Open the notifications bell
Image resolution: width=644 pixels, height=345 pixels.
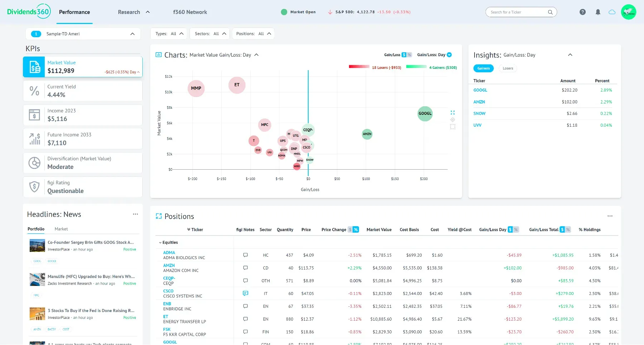click(x=598, y=12)
